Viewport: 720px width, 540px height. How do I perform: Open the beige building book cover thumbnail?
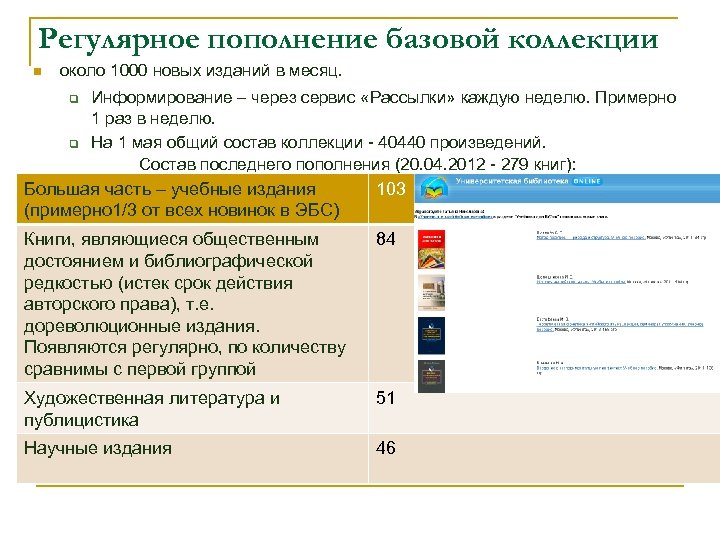click(x=431, y=292)
